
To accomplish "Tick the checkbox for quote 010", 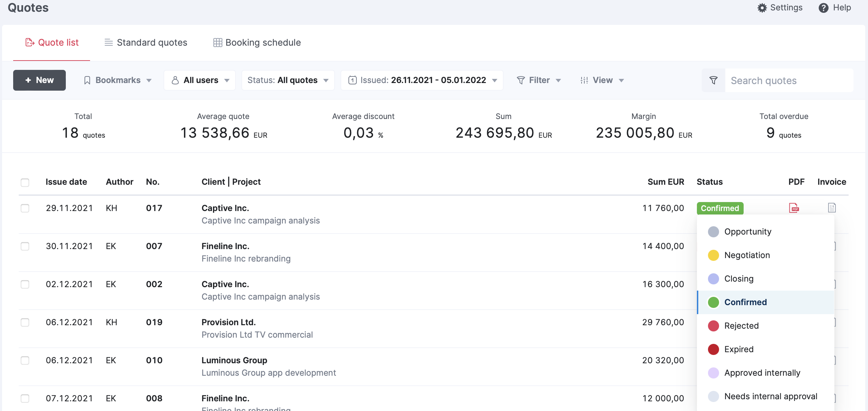I will coord(25,360).
